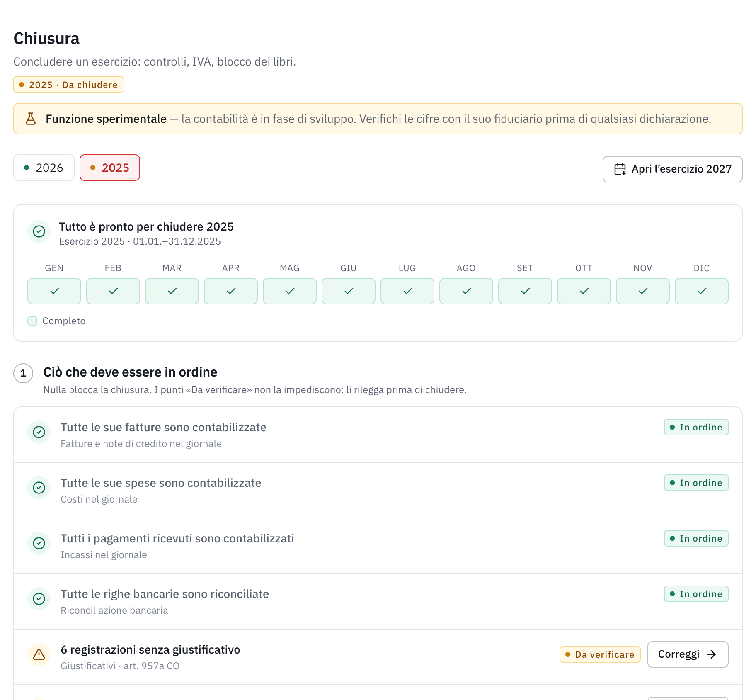Switch to the 2025 fiscal year tab
This screenshot has width=756, height=700.
pyautogui.click(x=110, y=168)
